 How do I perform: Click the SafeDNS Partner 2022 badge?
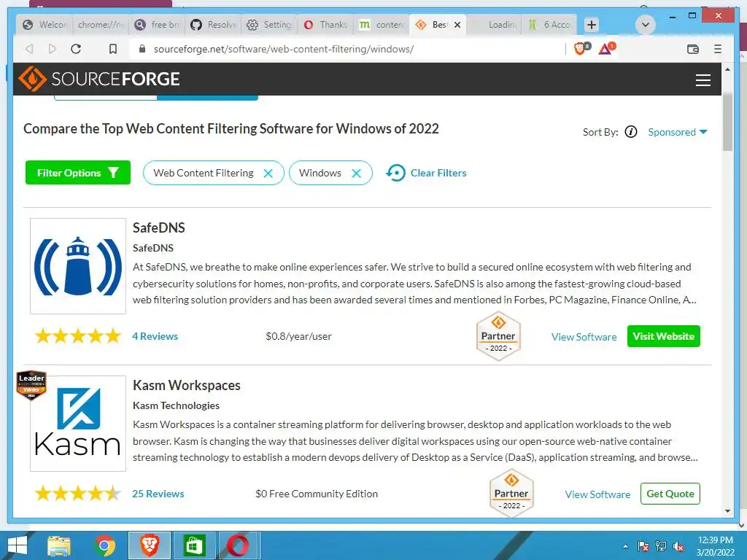[498, 336]
